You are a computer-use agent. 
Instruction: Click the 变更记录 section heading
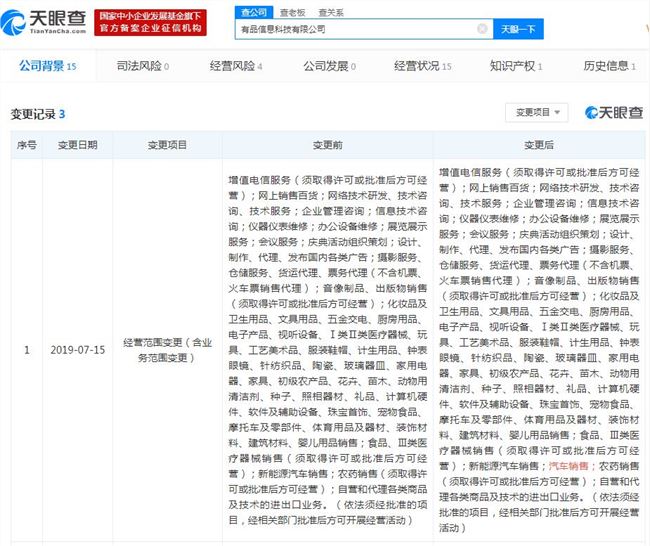point(38,114)
